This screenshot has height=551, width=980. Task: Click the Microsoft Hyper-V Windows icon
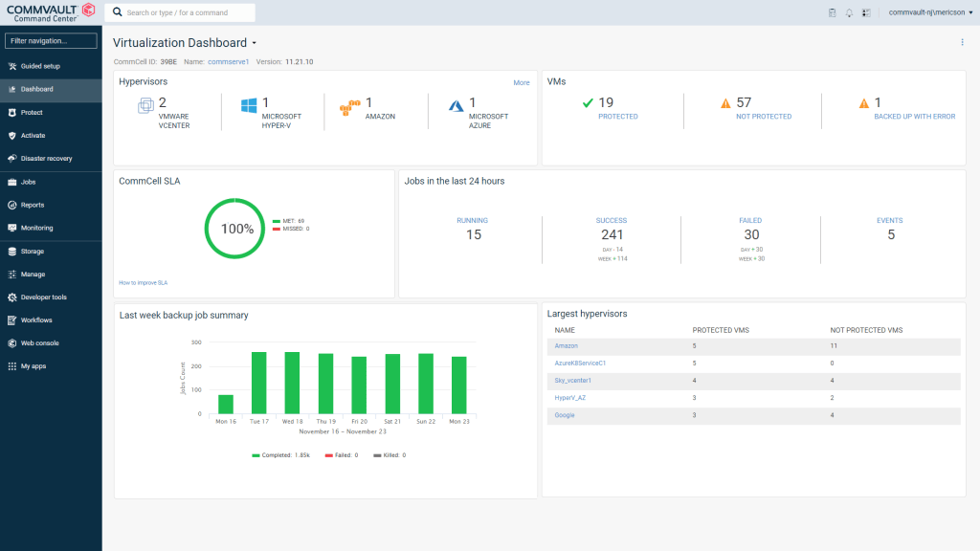click(249, 105)
